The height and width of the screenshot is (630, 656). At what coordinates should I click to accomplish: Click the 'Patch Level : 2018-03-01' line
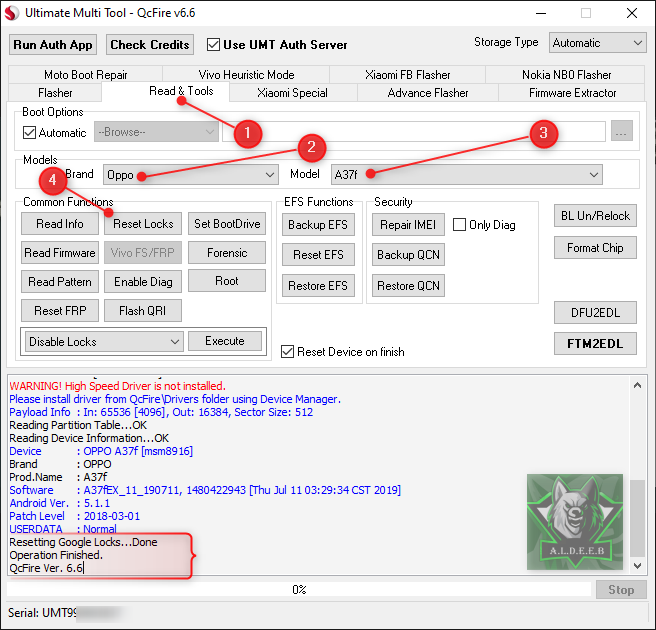tap(74, 516)
